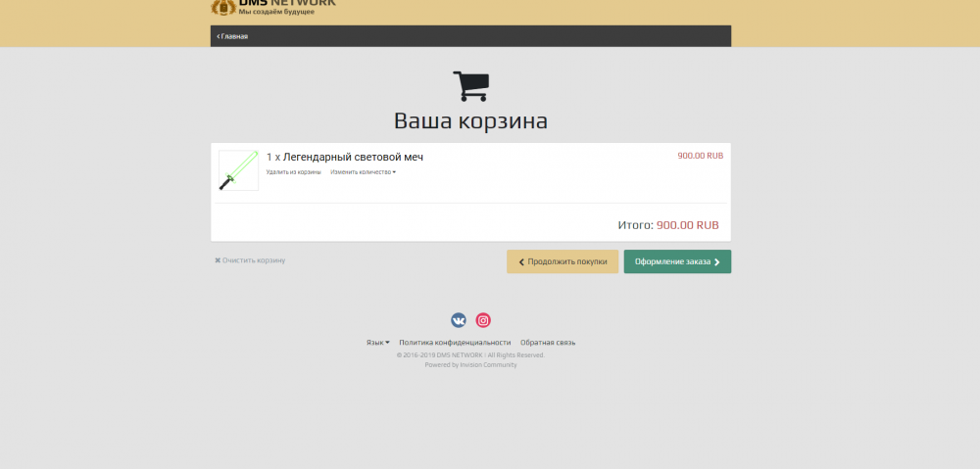
Task: Click the large shopping cart icon
Action: [x=470, y=86]
